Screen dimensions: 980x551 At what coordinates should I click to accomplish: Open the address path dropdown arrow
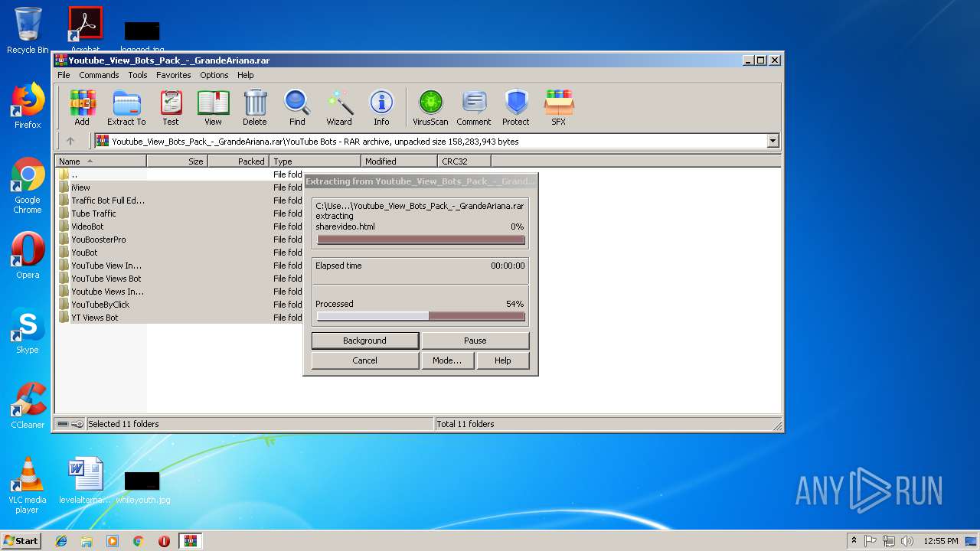tap(773, 141)
